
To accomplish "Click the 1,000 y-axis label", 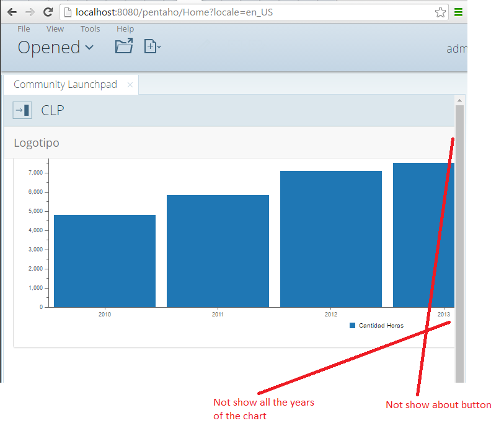I will 35,288.
